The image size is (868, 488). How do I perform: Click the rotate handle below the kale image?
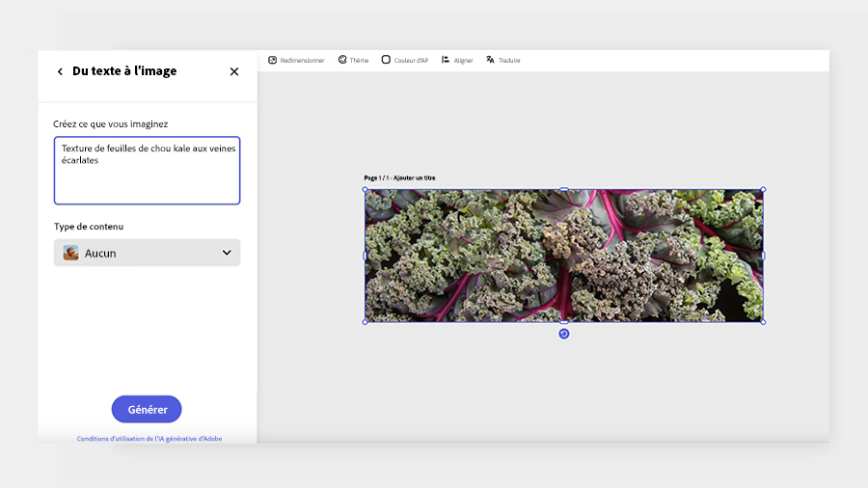coord(563,334)
